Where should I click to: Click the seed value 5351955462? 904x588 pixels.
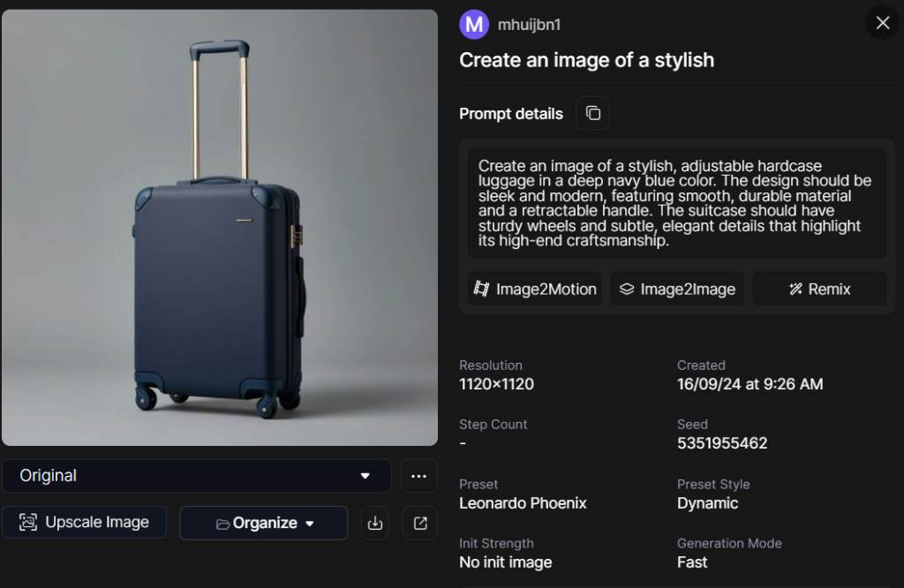(721, 443)
